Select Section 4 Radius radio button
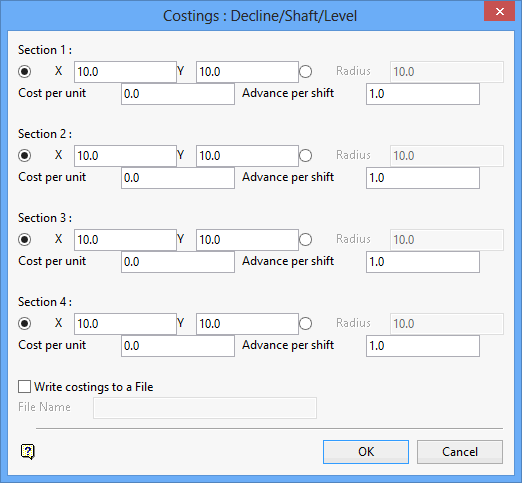522x483 pixels. pyautogui.click(x=305, y=323)
